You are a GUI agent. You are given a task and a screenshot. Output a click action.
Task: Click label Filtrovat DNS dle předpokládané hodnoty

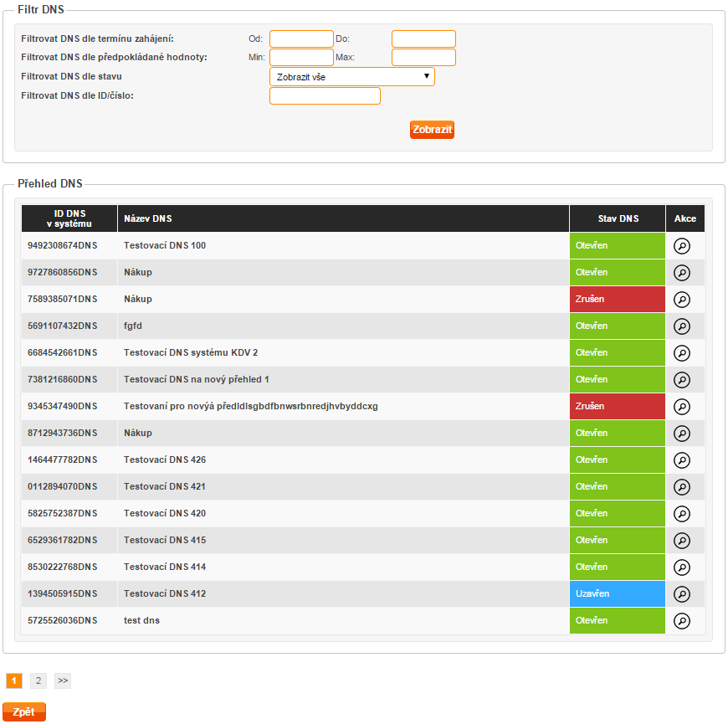[114, 57]
